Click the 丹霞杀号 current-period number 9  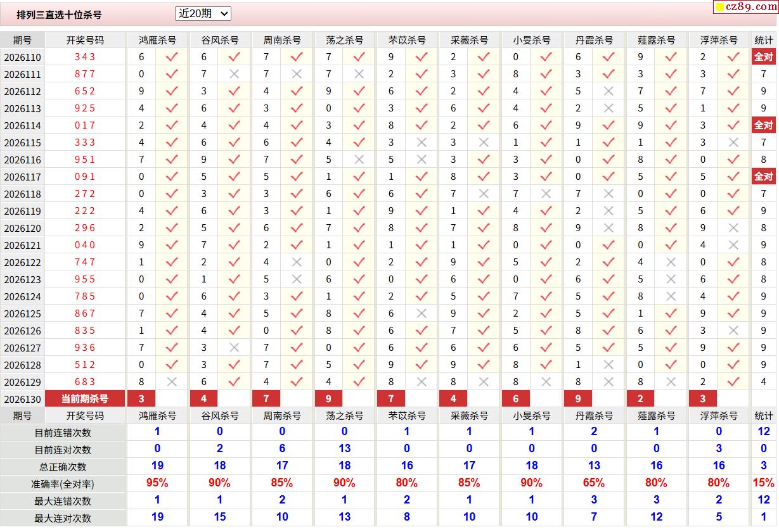click(578, 399)
